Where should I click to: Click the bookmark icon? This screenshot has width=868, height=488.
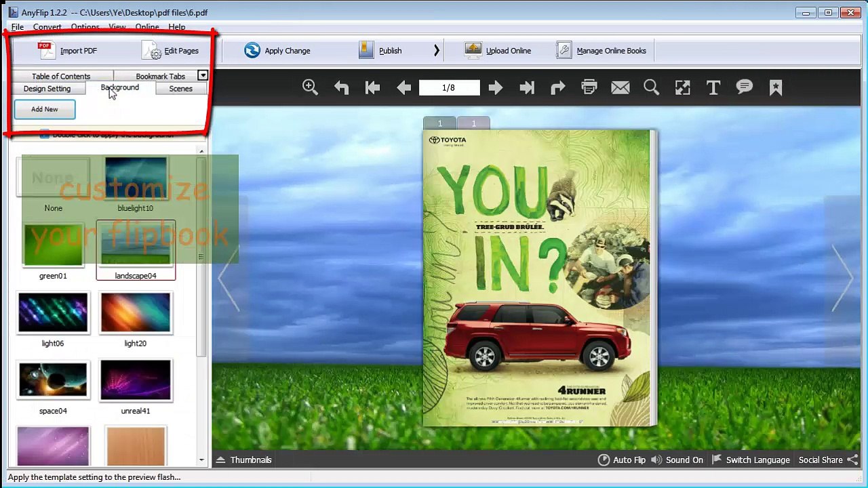(x=776, y=87)
